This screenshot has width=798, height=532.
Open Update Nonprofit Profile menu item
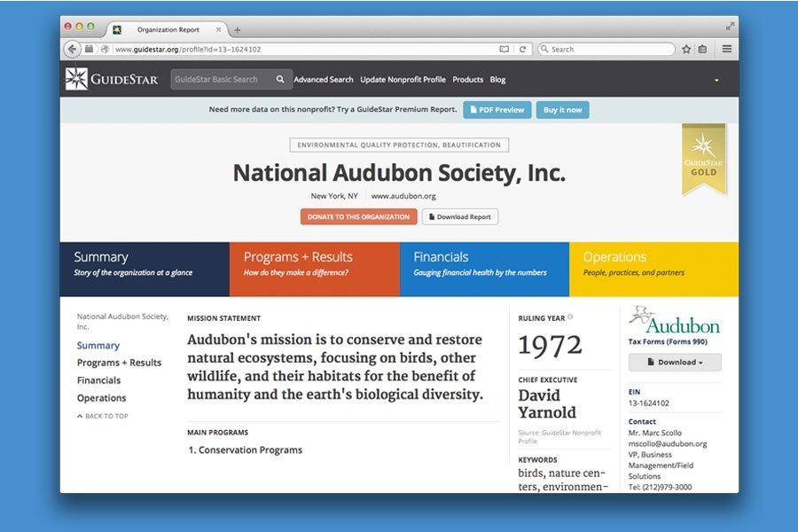tap(402, 79)
